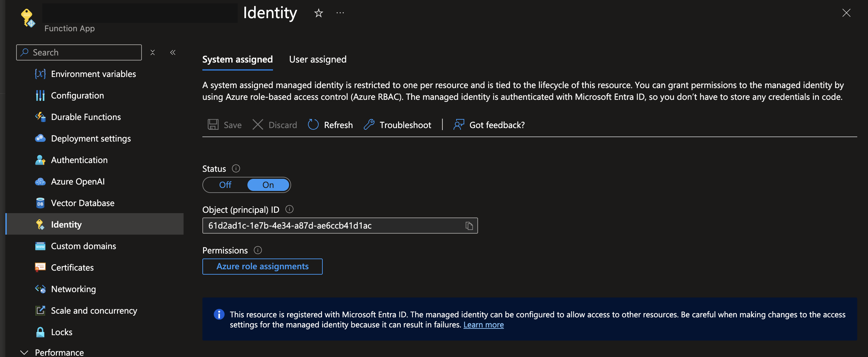The width and height of the screenshot is (868, 357).
Task: Copy the Object principal ID value
Action: (x=469, y=226)
